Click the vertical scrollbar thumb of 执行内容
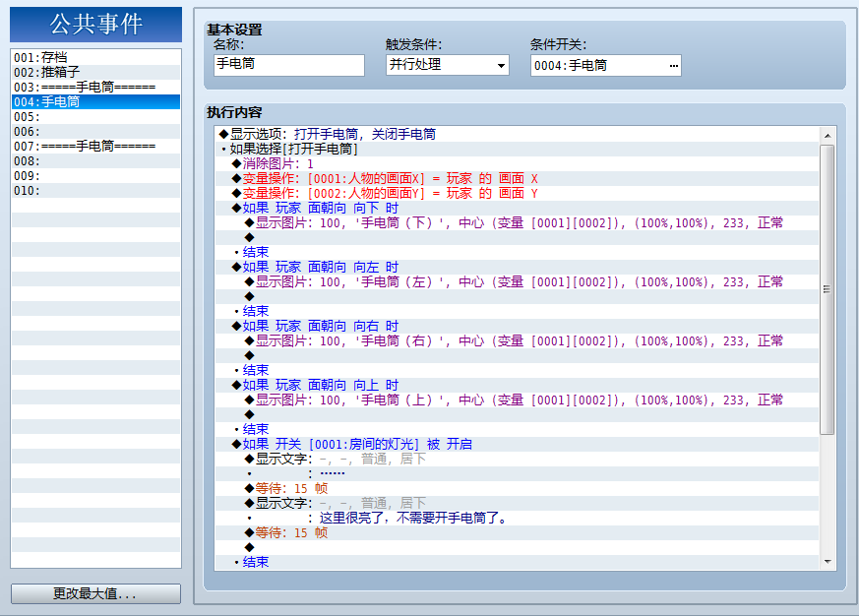 (x=828, y=289)
